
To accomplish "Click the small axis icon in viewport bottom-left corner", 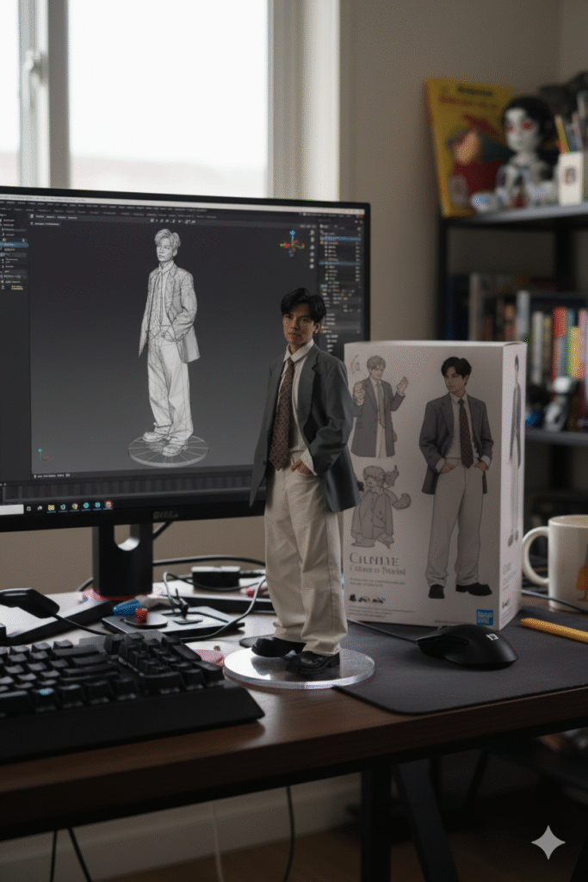I will pyautogui.click(x=39, y=453).
